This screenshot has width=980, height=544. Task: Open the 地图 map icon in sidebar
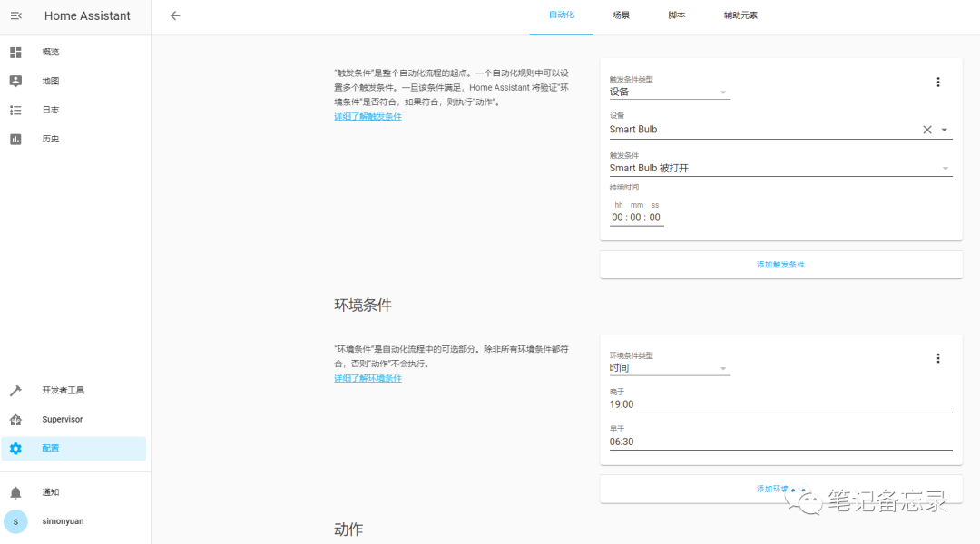point(15,81)
